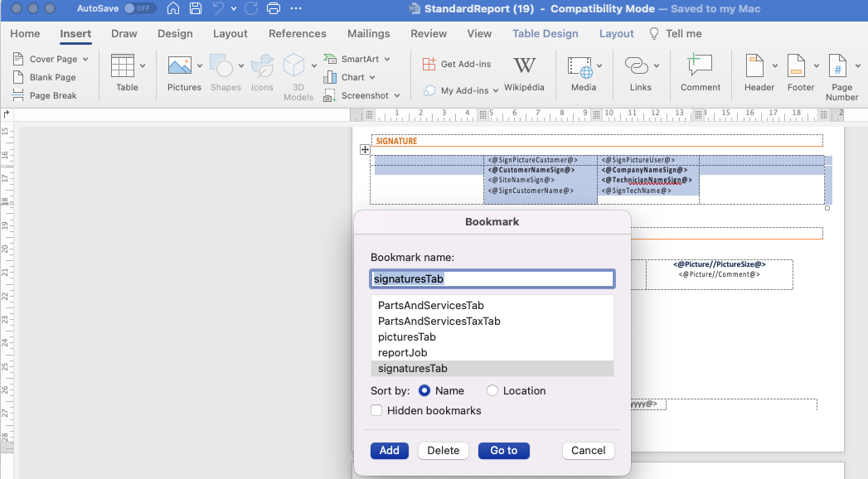Viewport: 868px width, 479px height.
Task: Expand the Pictures dropdown arrow
Action: coord(200,65)
